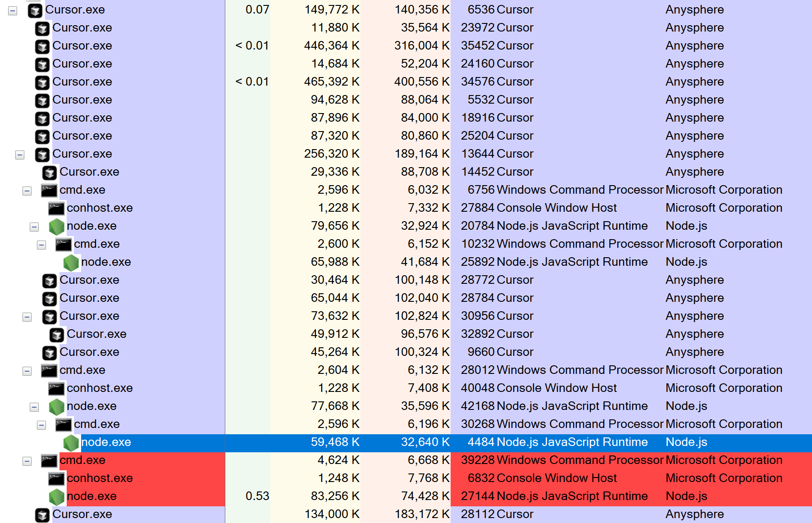Click the cmd.exe icon for PID 10232
This screenshot has height=523, width=812.
tap(63, 244)
